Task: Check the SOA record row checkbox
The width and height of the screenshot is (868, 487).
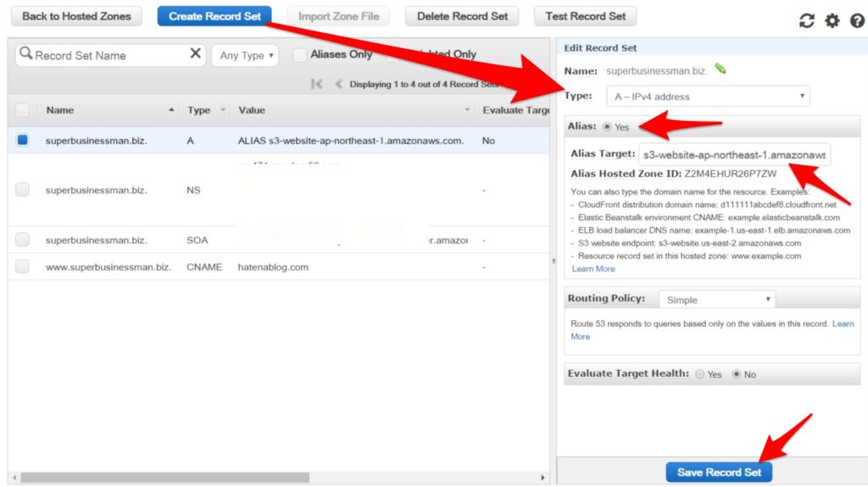Action: click(22, 240)
